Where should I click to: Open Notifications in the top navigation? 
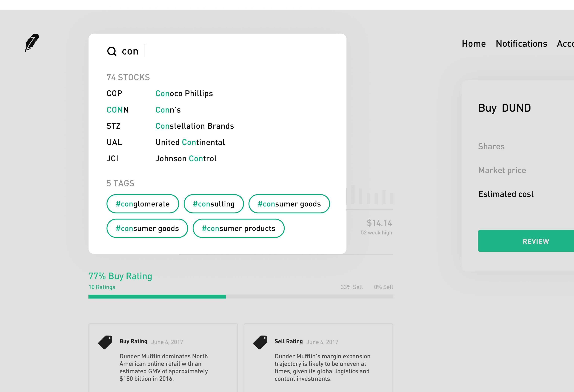coord(521,44)
